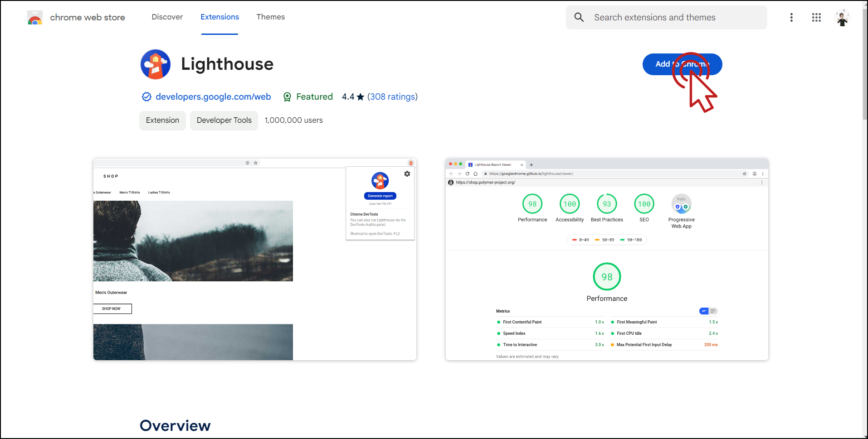Open the Lighthouse report screenshot thumbnail
Viewport: 868px width, 439px height.
coord(607,259)
